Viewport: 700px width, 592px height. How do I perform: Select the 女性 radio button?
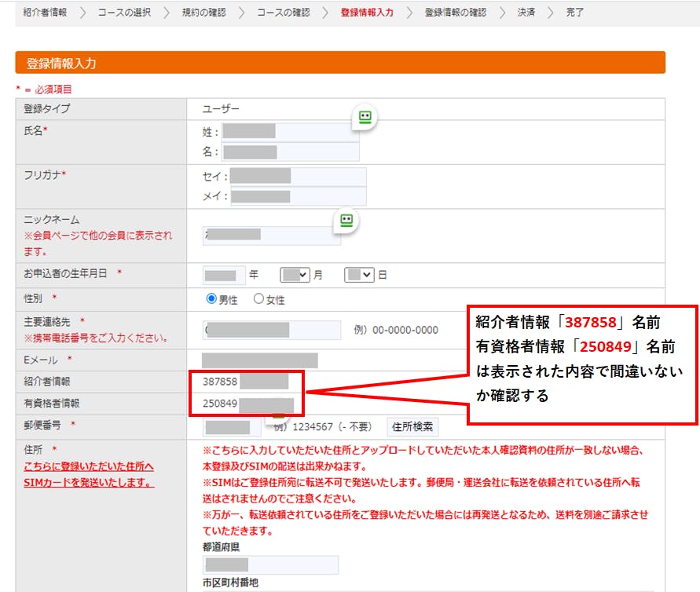click(x=258, y=299)
